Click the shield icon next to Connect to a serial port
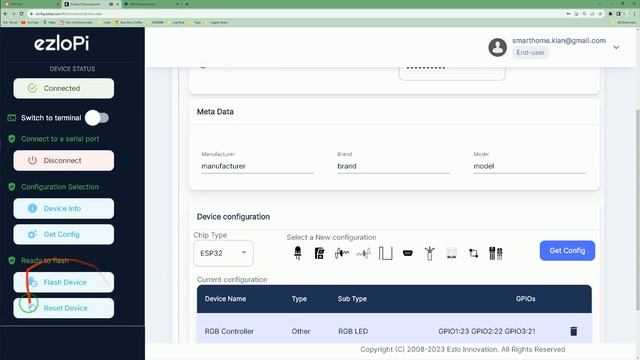This screenshot has height=360, width=640. (x=12, y=139)
